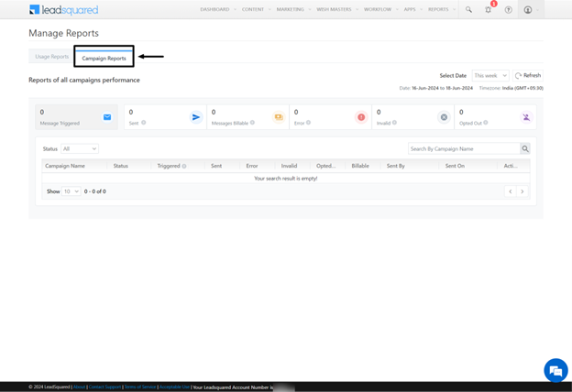This screenshot has height=392, width=572.
Task: Open the live chat bubble widget
Action: coord(555,370)
